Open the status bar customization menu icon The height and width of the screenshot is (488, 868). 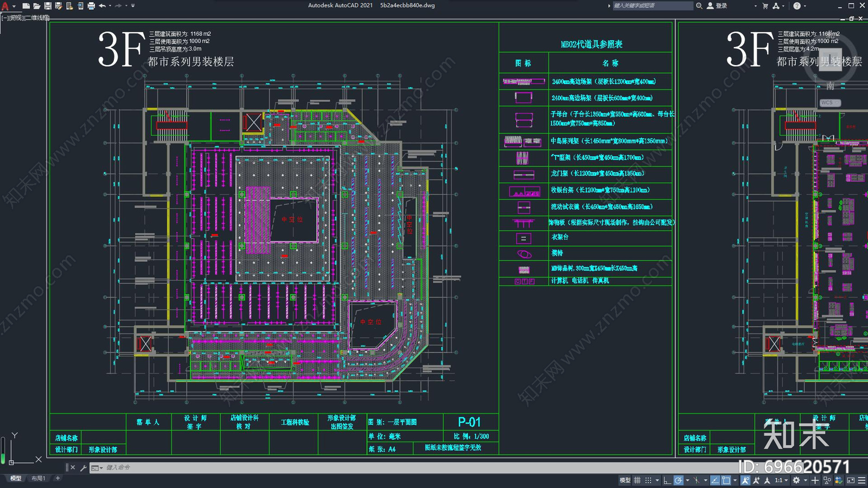[861, 480]
